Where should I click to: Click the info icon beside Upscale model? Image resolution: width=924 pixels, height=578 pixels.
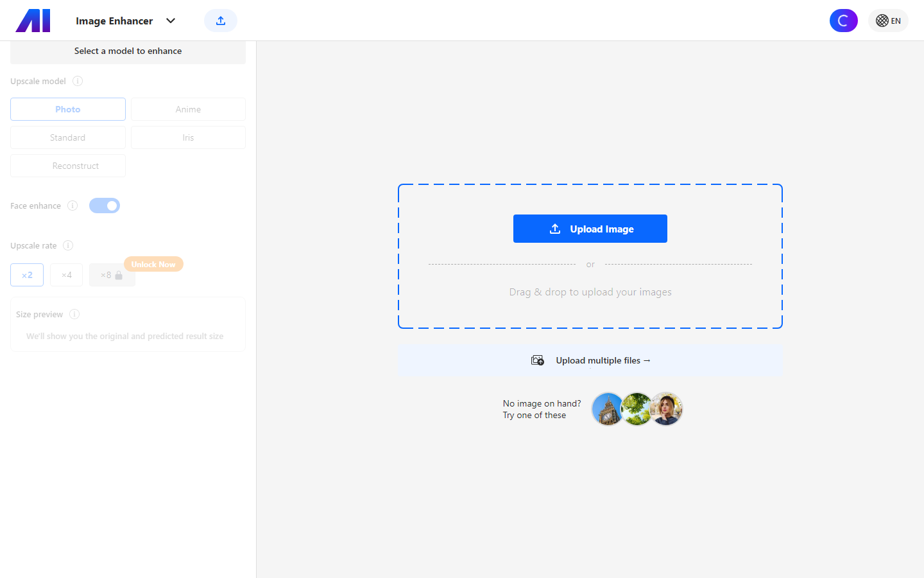78,81
